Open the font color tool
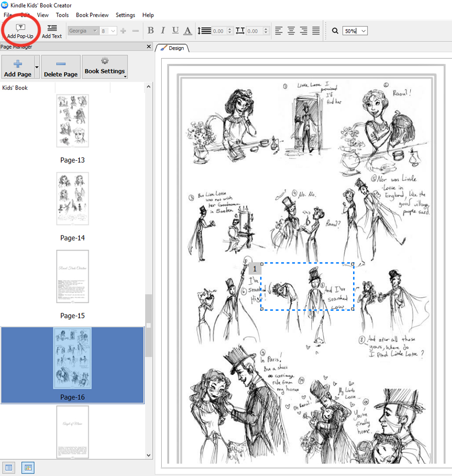 coord(188,30)
